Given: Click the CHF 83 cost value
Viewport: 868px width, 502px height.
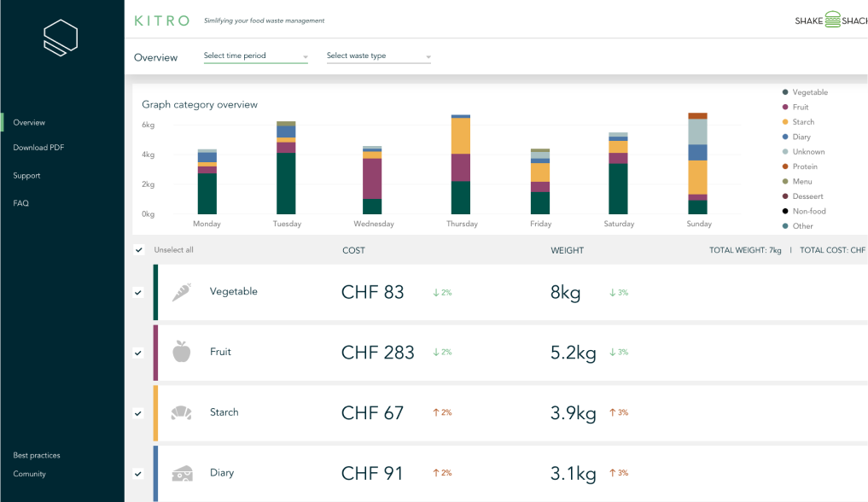Looking at the screenshot, I should 373,292.
